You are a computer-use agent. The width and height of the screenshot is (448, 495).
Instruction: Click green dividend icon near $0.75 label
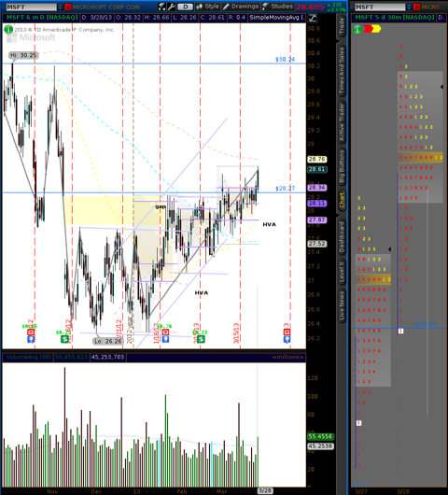coord(65,339)
